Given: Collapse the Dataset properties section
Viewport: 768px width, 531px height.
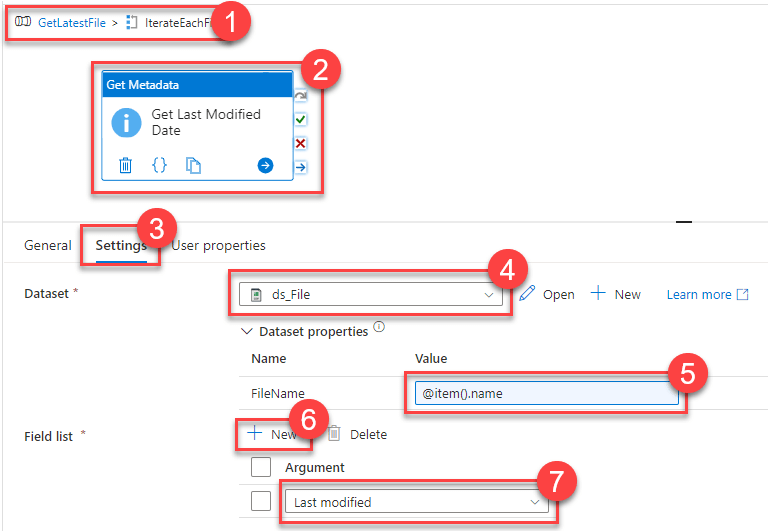Looking at the screenshot, I should (x=248, y=331).
